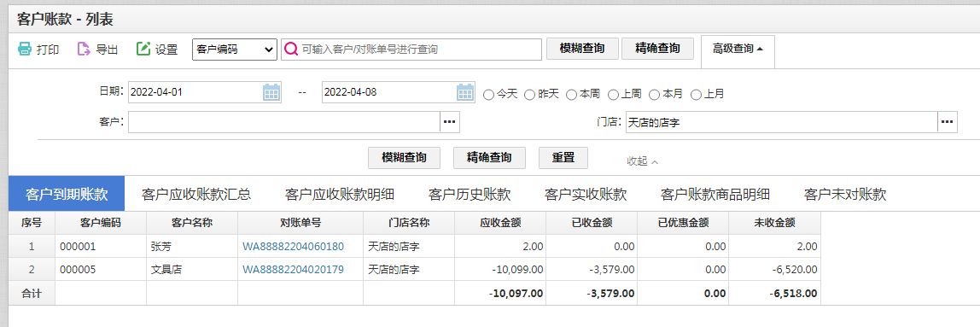Select the 上月 radio option

point(696,95)
